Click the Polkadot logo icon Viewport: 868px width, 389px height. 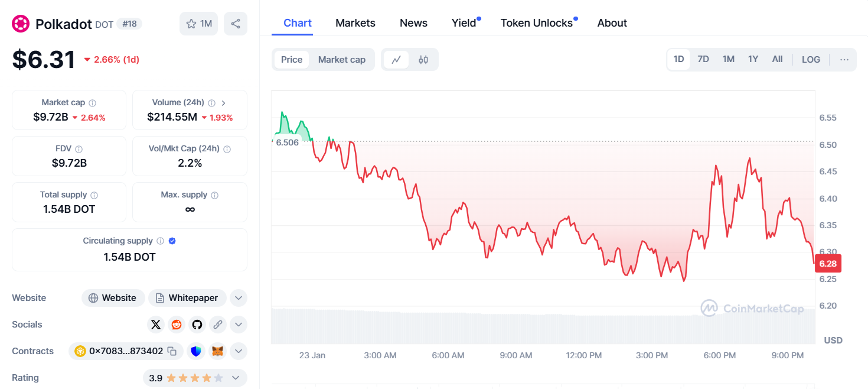point(21,24)
